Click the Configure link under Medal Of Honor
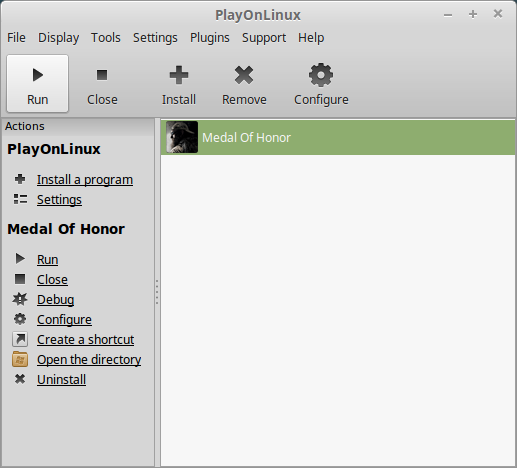This screenshot has height=468, width=517. tap(64, 320)
